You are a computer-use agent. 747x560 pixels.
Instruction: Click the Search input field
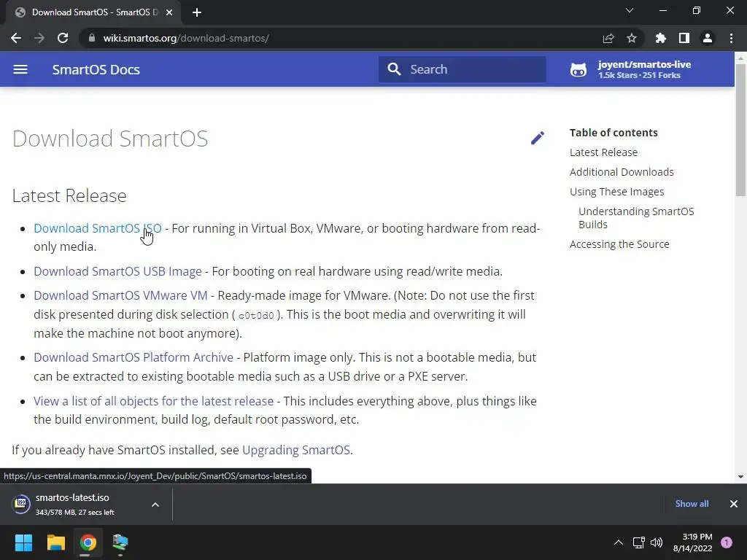click(x=462, y=69)
